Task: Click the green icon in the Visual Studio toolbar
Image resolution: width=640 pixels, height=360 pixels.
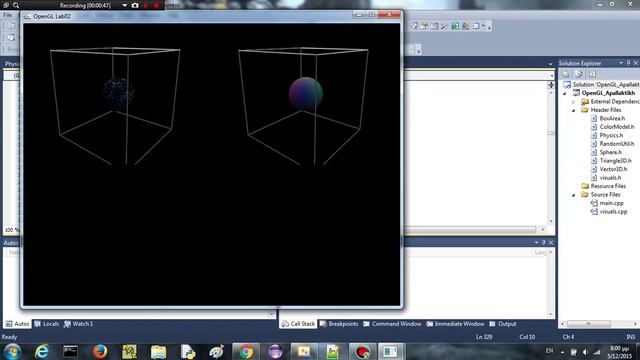Action: (455, 26)
